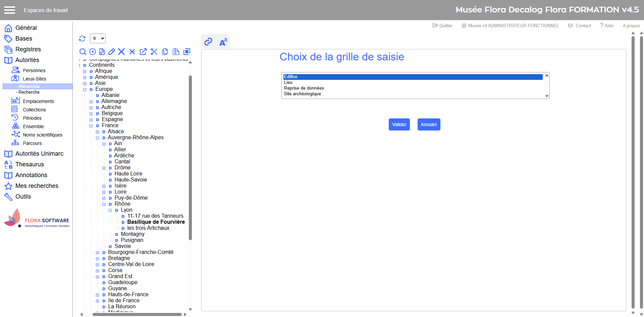
Task: Click the clipboard paste icon
Action: [x=176, y=52]
